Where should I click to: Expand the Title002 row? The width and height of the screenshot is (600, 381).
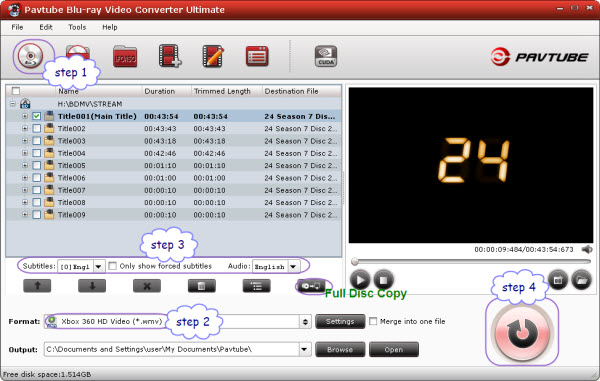tap(25, 129)
